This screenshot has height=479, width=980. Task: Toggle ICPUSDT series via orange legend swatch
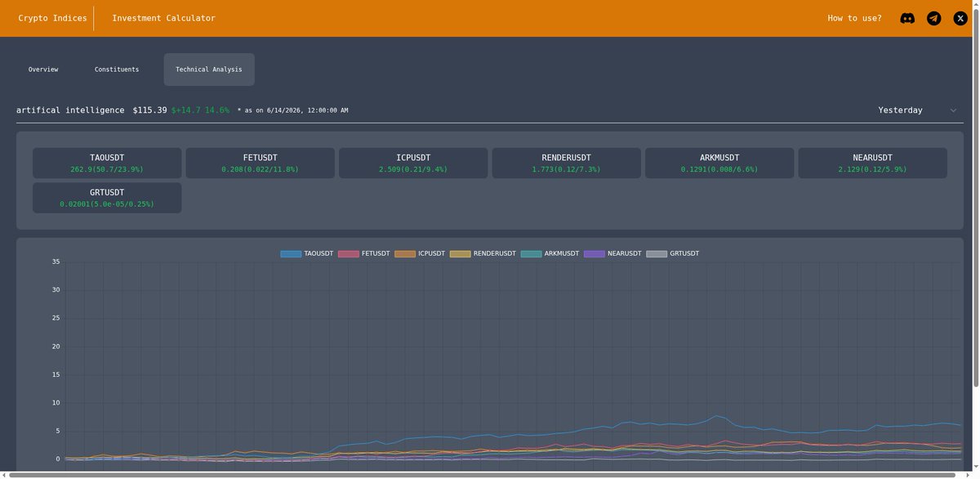click(x=405, y=253)
